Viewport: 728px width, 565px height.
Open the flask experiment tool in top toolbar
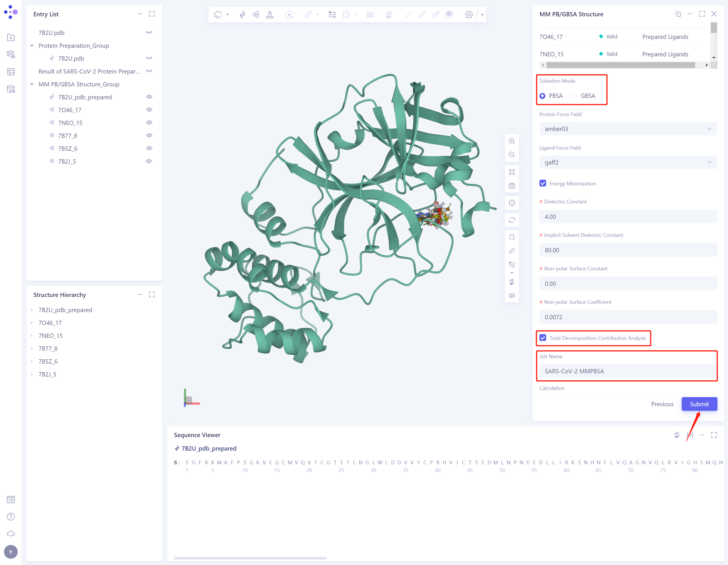point(270,14)
